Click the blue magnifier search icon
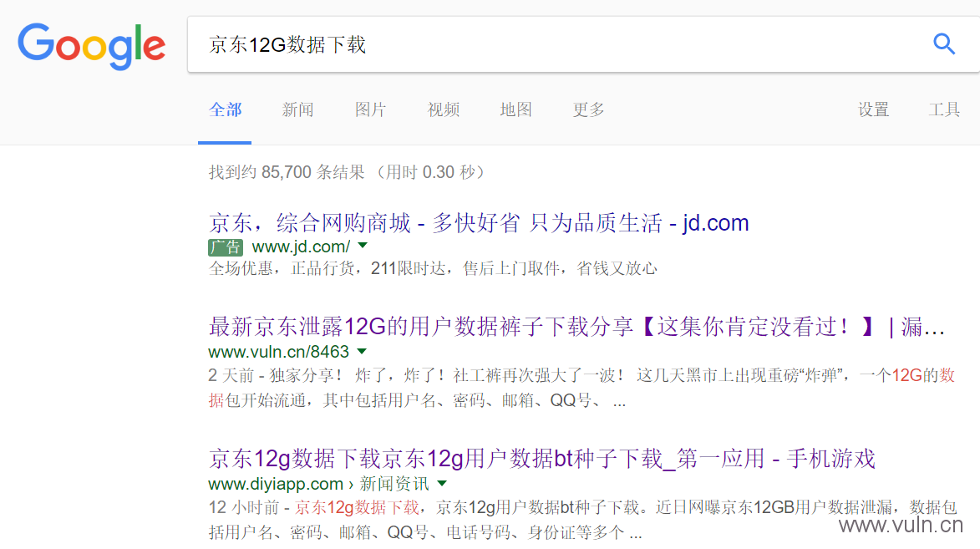The width and height of the screenshot is (980, 549). 944,43
